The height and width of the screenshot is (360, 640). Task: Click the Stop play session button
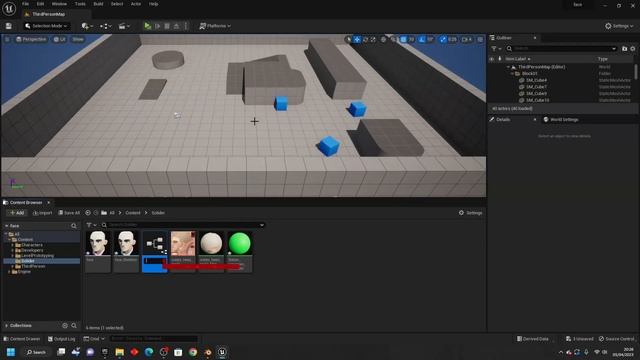tap(167, 26)
